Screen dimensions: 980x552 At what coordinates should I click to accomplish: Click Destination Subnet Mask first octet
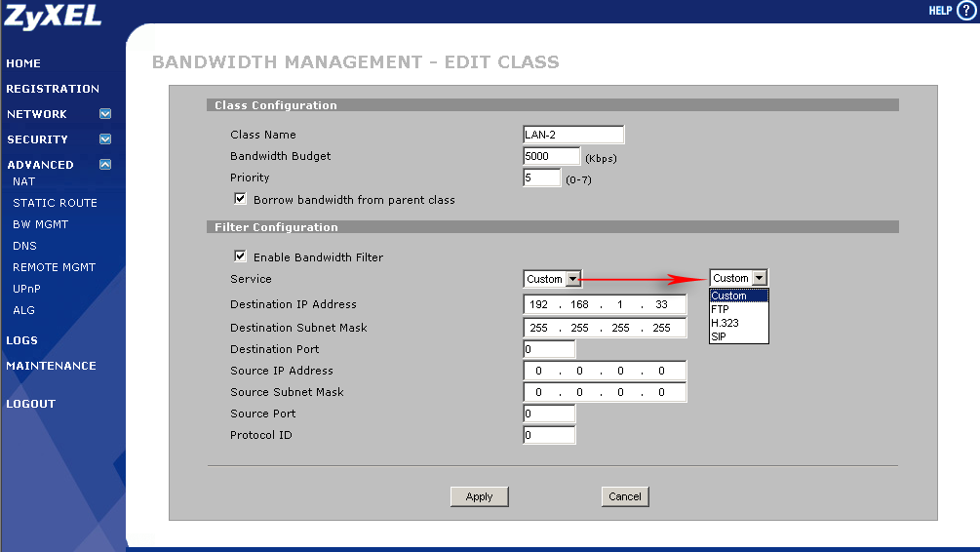[x=538, y=328]
